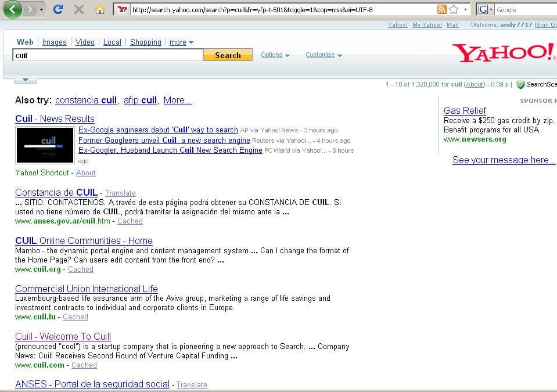Stop loading with the X icon
The height and width of the screenshot is (392, 557).
pyautogui.click(x=79, y=9)
